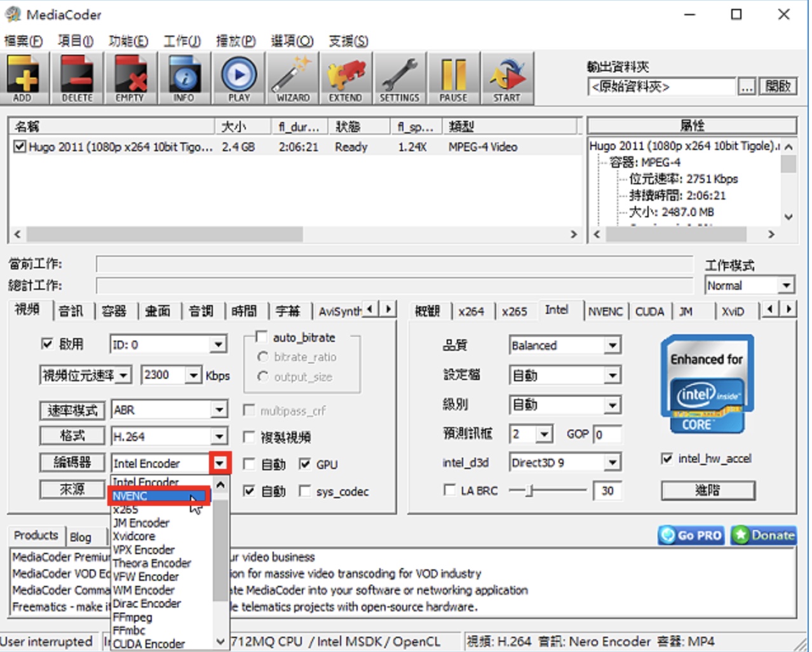This screenshot has height=652, width=812.
Task: Enable the auto_bitrate checkbox
Action: [x=261, y=336]
